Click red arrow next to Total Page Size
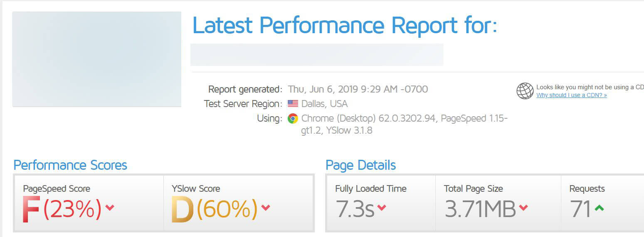 [x=523, y=208]
